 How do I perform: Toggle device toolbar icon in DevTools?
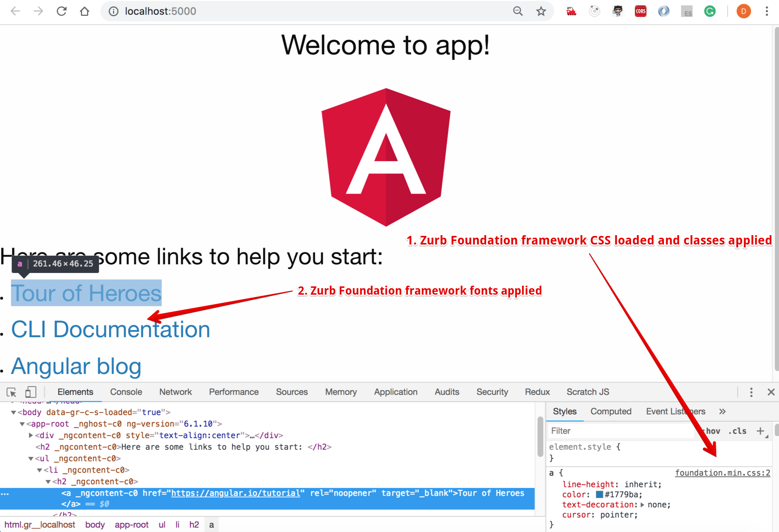[31, 392]
